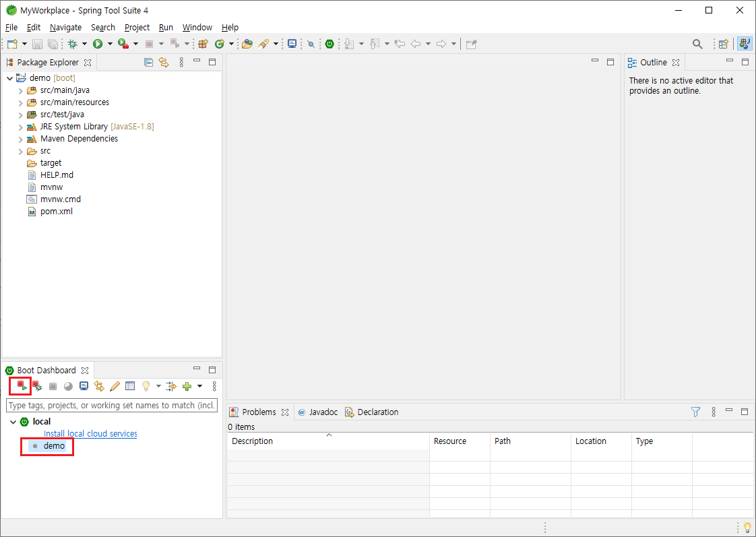
Task: Expand the src/main/java folder
Action: (x=20, y=90)
